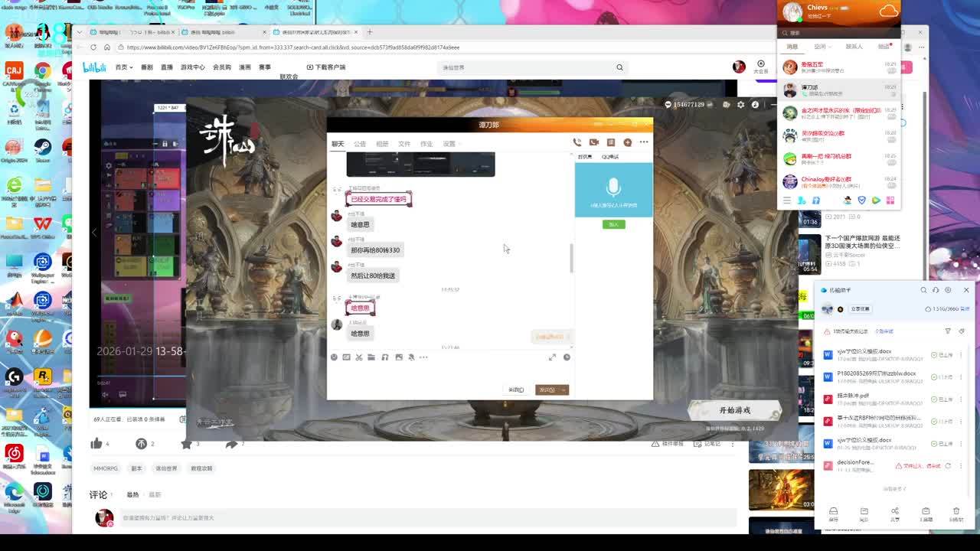This screenshot has height=551, width=980.
Task: Click the picture icon in the chat toolbar
Action: (398, 357)
